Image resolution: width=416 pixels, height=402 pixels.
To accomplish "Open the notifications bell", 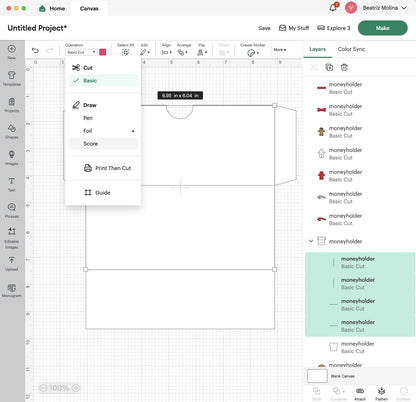I will click(x=333, y=7).
